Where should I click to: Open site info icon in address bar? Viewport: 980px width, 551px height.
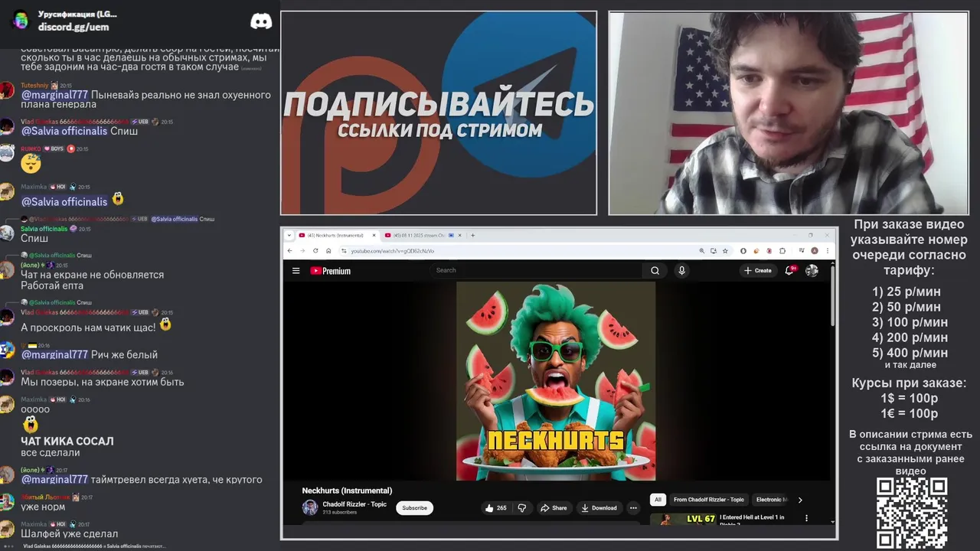pyautogui.click(x=344, y=251)
